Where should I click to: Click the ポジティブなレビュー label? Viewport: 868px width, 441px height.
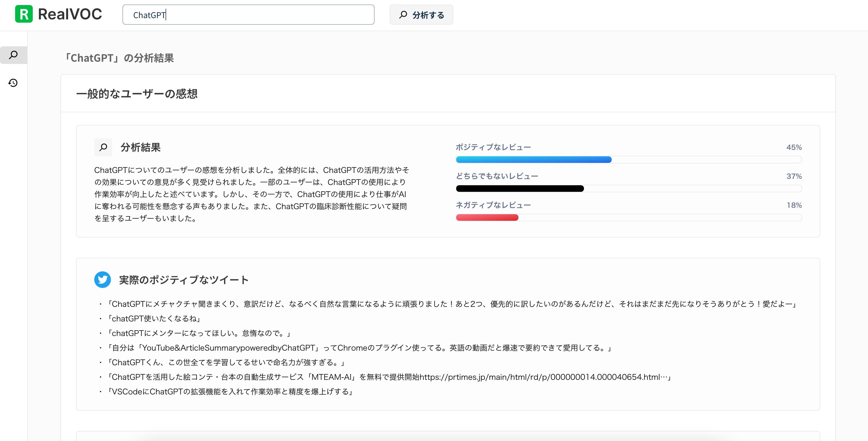[493, 147]
